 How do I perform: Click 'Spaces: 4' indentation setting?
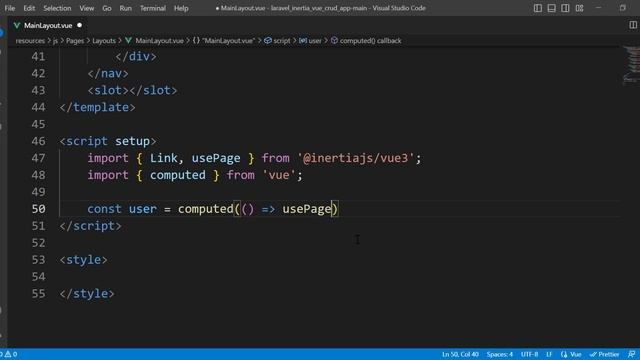[500, 354]
